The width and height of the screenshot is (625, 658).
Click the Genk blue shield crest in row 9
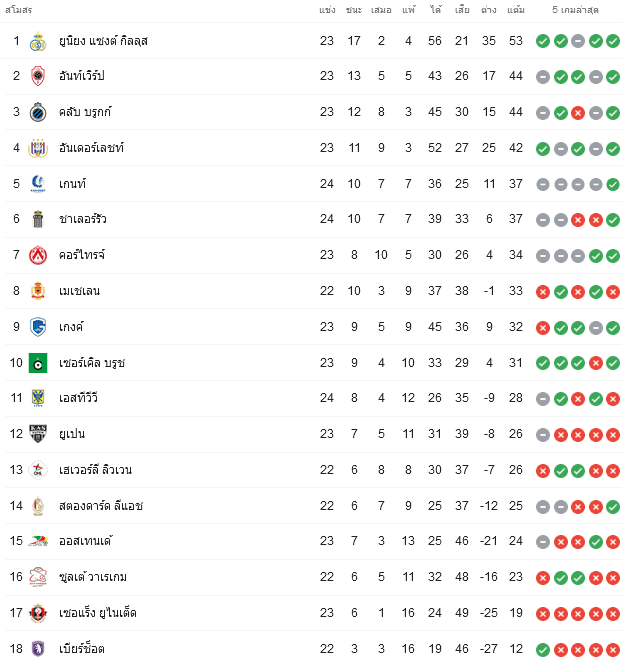pos(38,327)
